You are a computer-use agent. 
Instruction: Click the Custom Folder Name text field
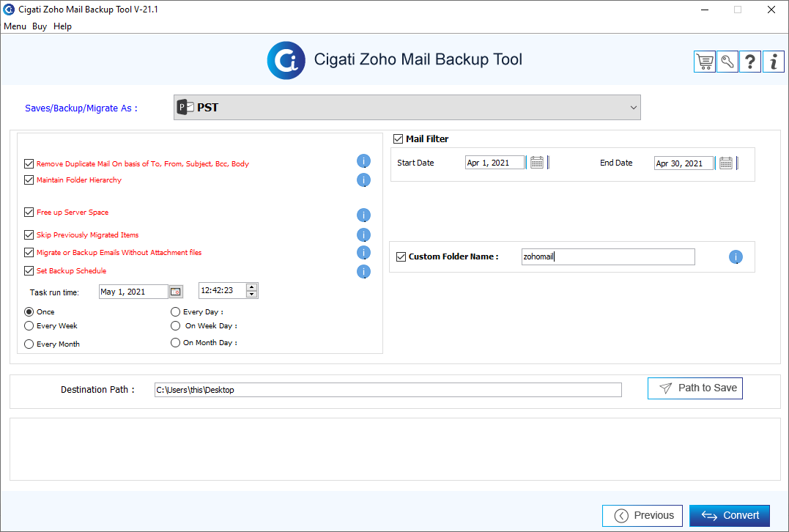tap(608, 256)
